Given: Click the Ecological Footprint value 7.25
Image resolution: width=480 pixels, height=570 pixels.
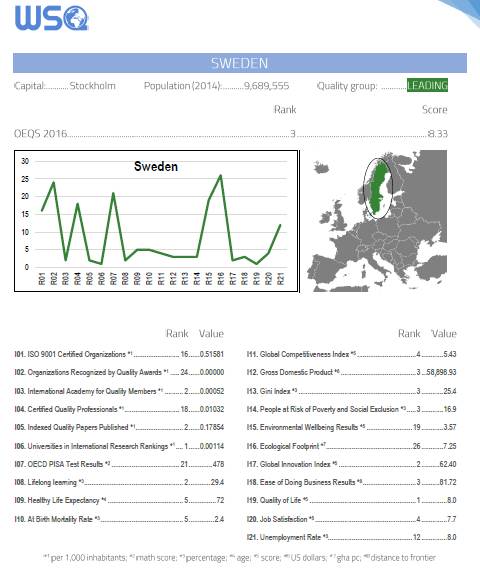Looking at the screenshot, I should tap(449, 446).
